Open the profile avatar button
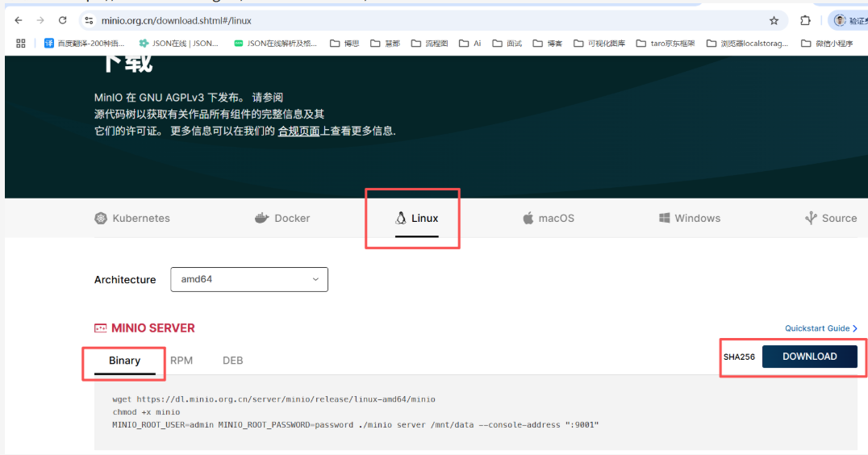The image size is (868, 455). point(840,20)
